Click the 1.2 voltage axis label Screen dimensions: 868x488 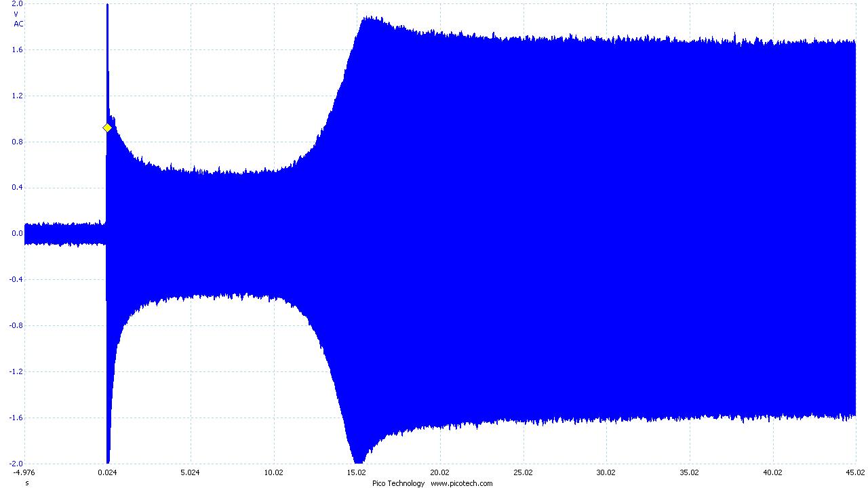[x=17, y=96]
